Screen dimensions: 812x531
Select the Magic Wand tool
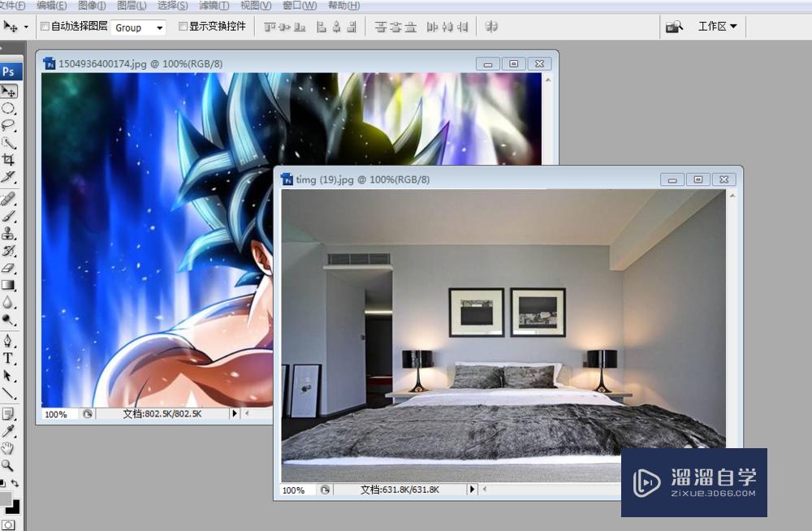tap(8, 143)
